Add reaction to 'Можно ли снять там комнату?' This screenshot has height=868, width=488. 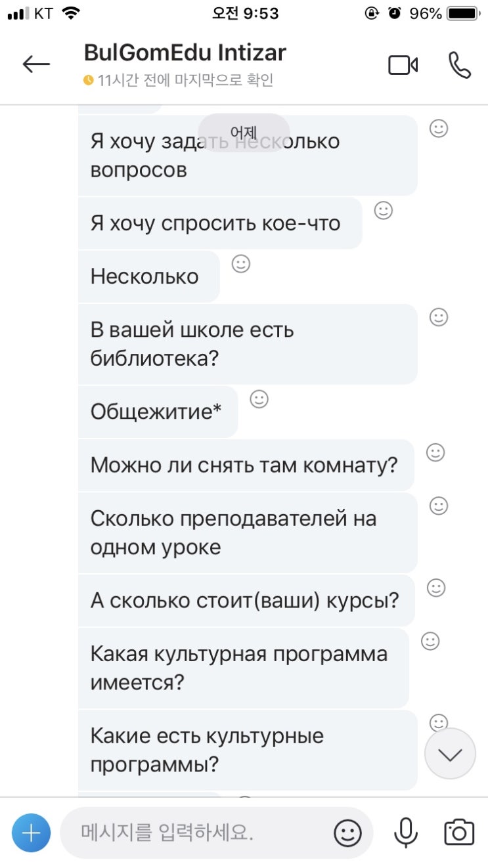(x=435, y=452)
